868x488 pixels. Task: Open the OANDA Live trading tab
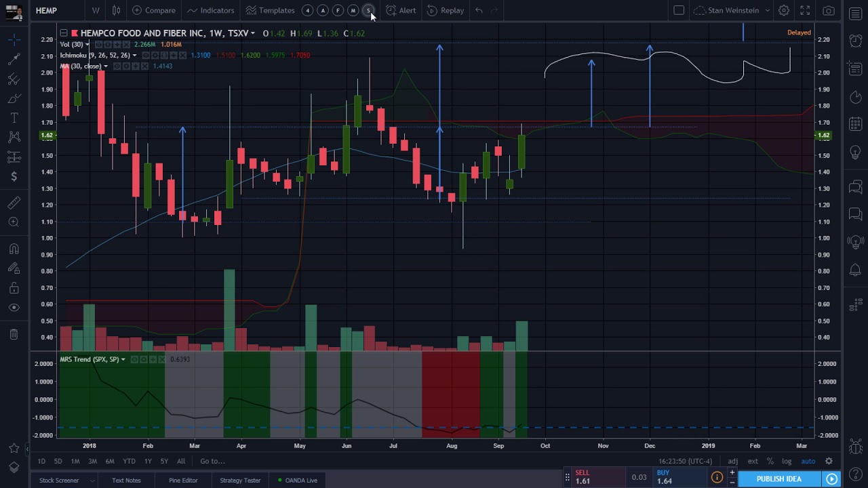(x=298, y=481)
